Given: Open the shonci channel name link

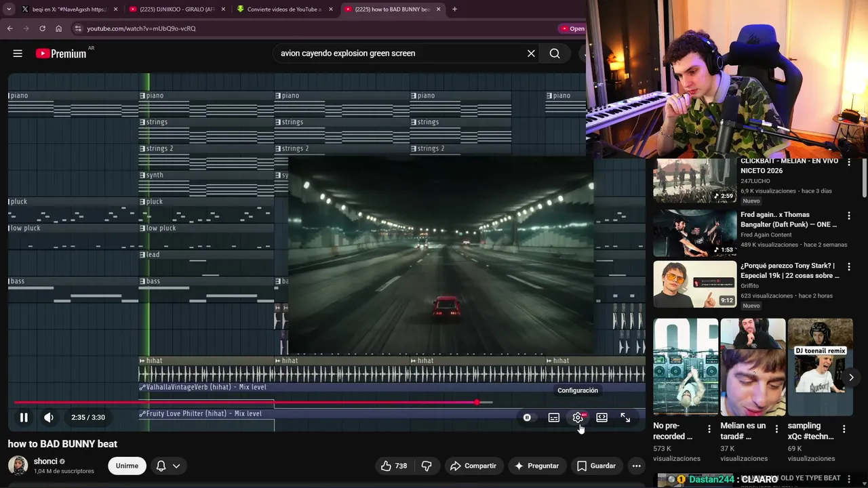Looking at the screenshot, I should coord(45,462).
